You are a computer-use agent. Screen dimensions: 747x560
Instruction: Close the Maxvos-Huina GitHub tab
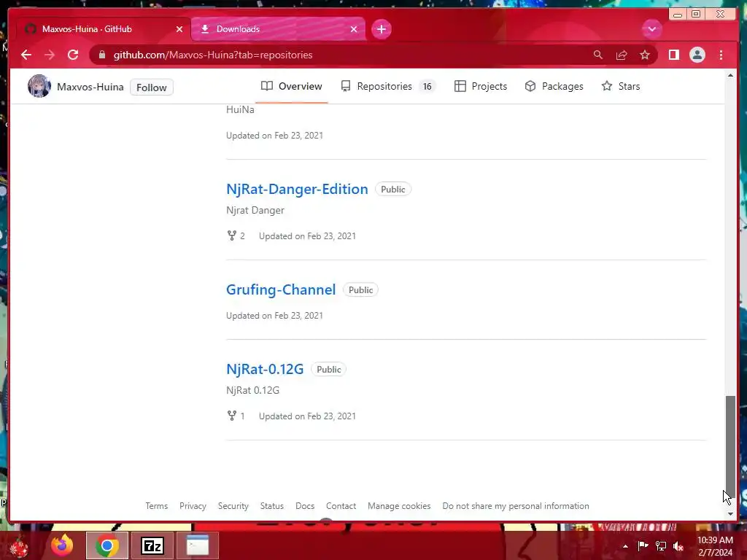pos(179,29)
